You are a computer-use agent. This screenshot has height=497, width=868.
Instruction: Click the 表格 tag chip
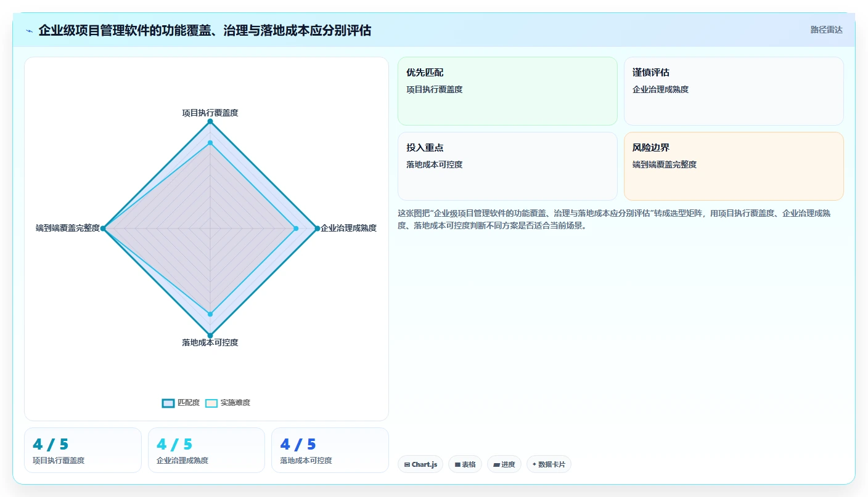coord(465,464)
